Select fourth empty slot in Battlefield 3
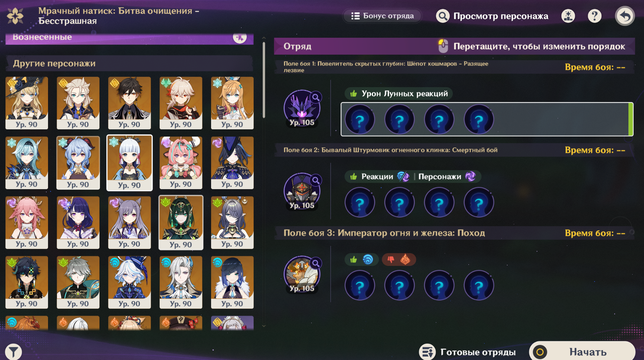The width and height of the screenshot is (644, 360). tap(479, 286)
